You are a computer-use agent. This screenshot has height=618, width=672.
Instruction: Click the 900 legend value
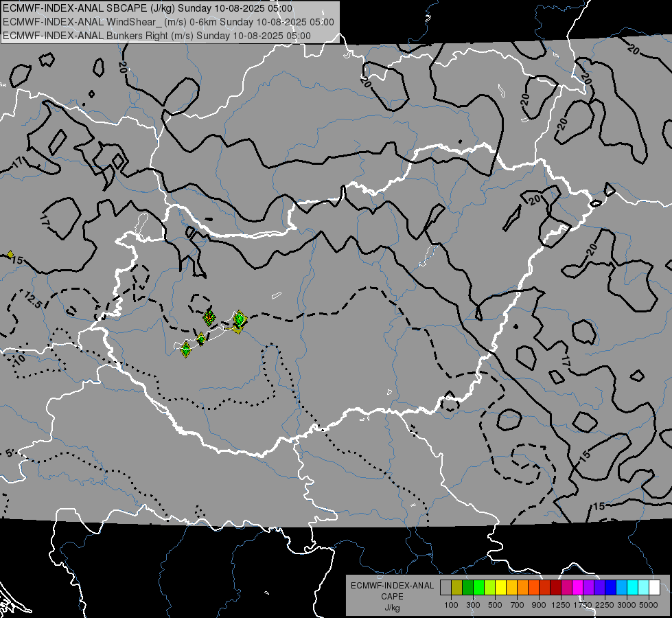point(539,605)
